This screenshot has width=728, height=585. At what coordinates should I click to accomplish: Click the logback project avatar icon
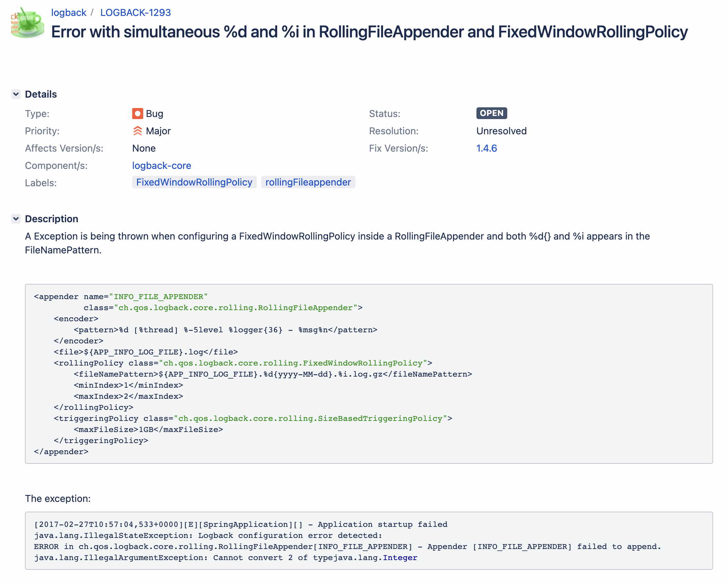[27, 22]
